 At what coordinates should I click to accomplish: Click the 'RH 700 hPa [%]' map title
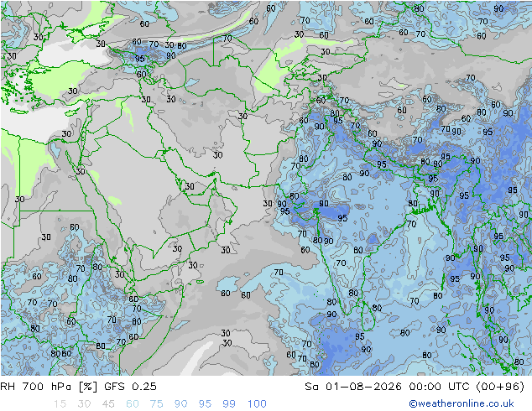[x=49, y=386]
